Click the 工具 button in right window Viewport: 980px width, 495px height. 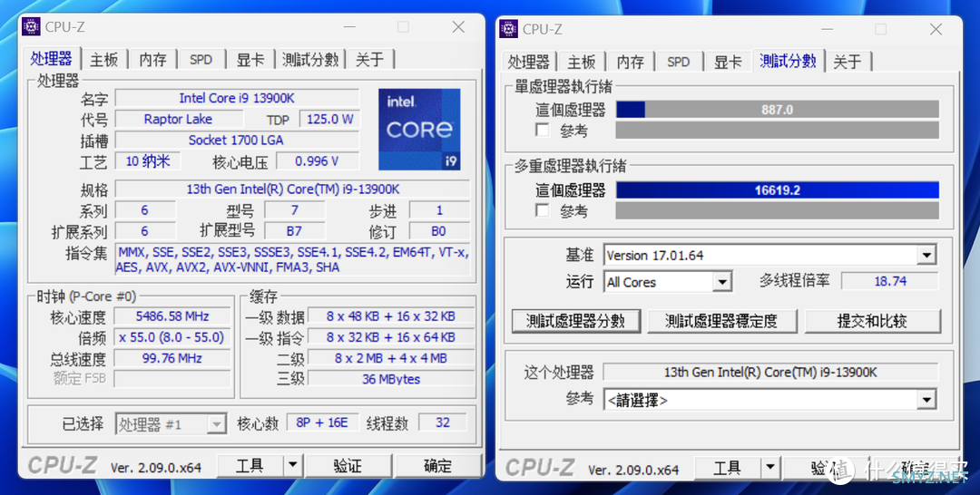[728, 468]
